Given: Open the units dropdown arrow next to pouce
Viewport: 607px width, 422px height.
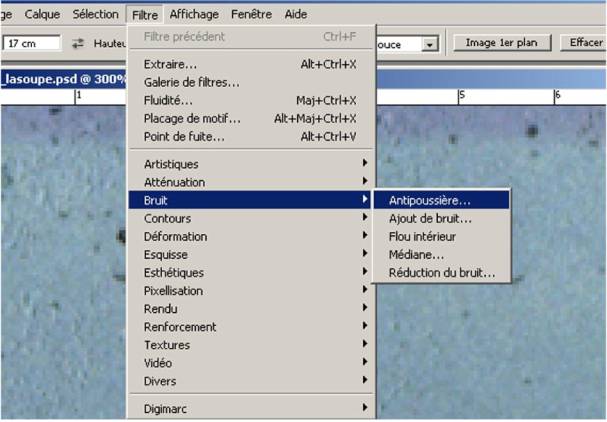Looking at the screenshot, I should pyautogui.click(x=429, y=45).
